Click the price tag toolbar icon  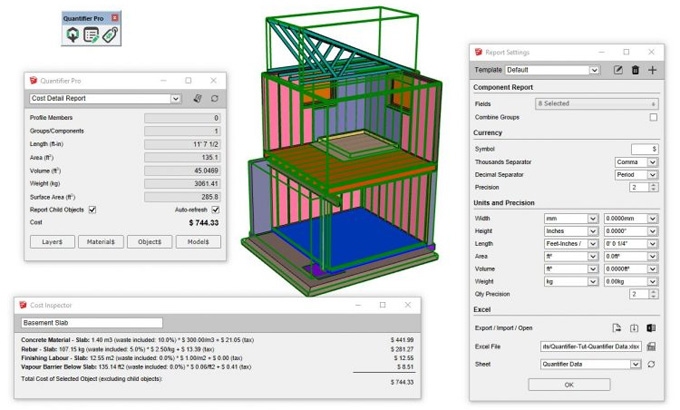[109, 34]
